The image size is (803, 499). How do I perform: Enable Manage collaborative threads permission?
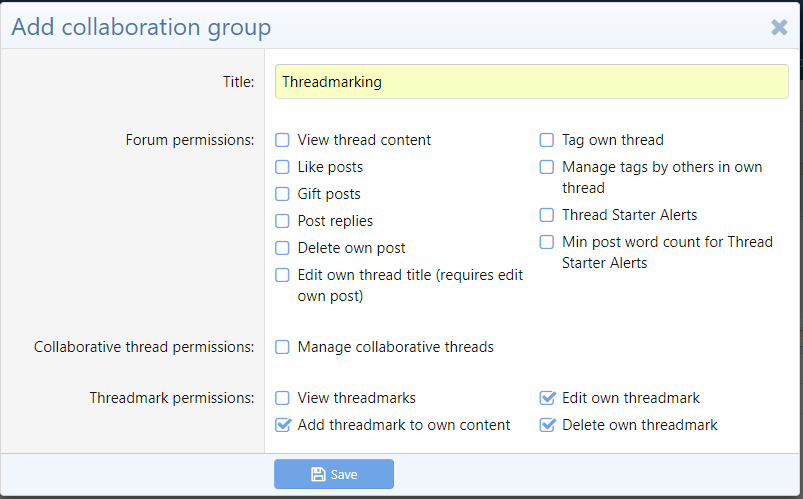[283, 347]
